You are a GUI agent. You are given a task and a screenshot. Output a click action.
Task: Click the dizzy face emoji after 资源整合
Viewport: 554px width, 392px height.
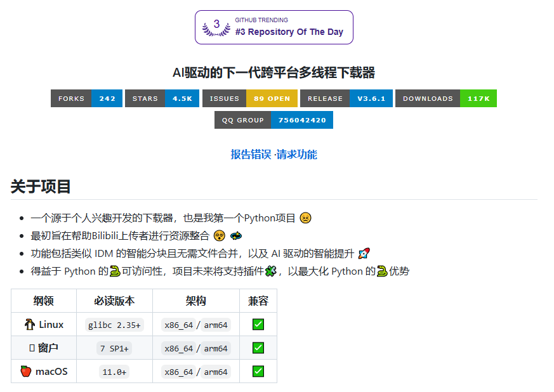[219, 235]
